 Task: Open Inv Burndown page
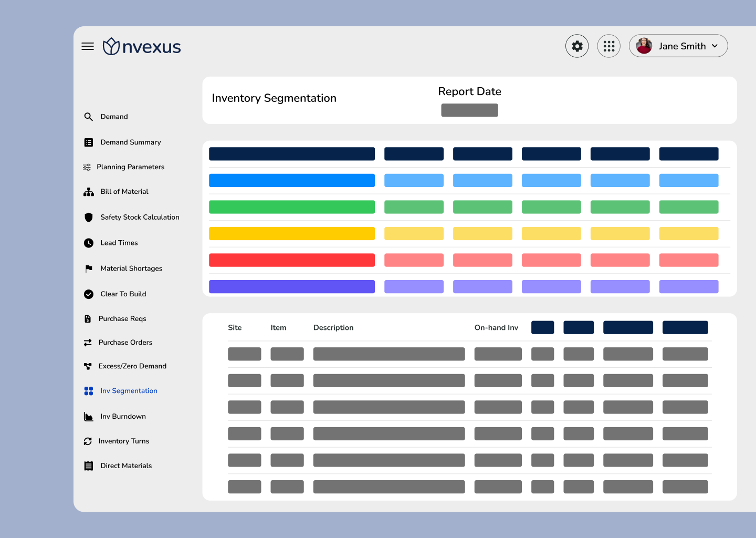click(x=123, y=417)
